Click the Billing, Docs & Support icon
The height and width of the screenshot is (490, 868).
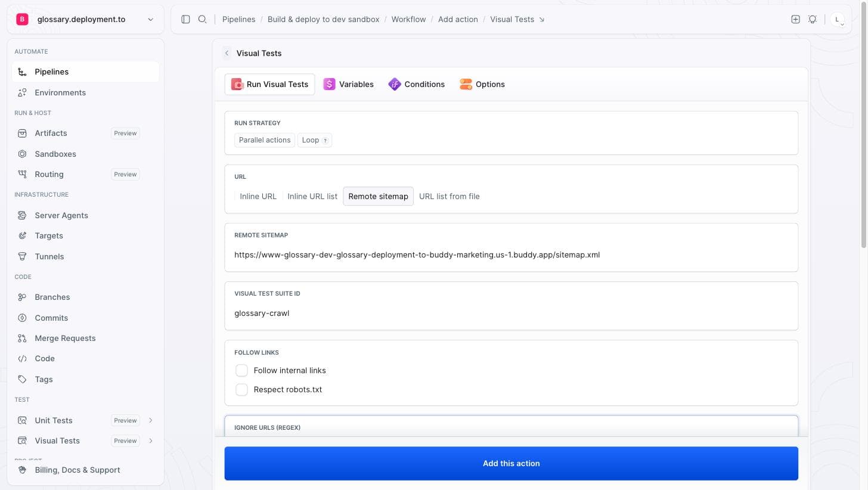coord(22,470)
